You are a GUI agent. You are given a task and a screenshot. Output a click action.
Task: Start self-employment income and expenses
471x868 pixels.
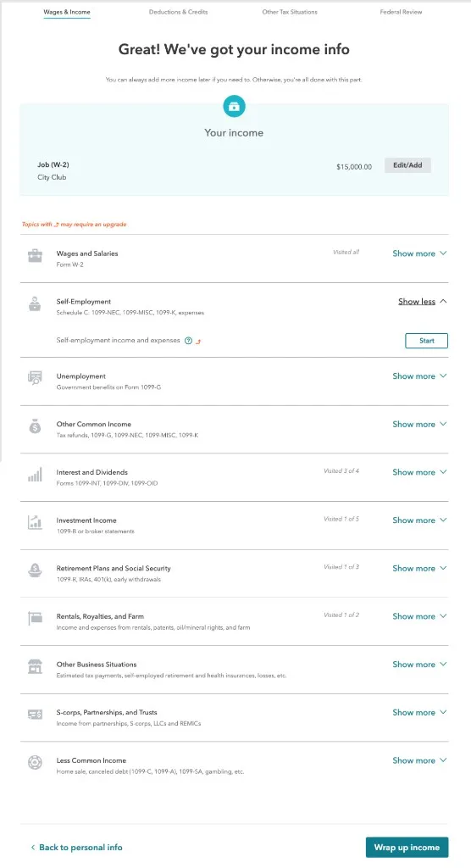(x=427, y=341)
